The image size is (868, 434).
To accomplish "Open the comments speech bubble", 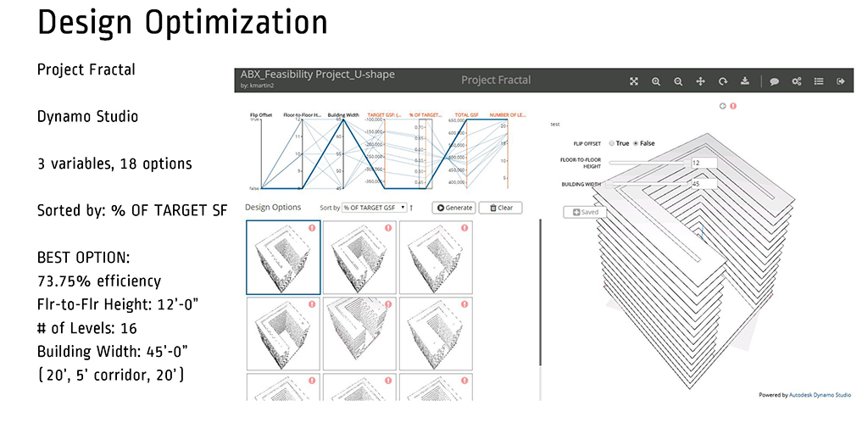I will click(x=775, y=81).
